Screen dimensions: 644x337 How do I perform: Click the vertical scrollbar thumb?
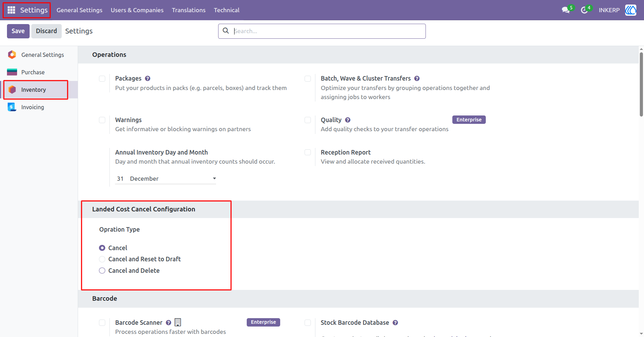(641, 84)
